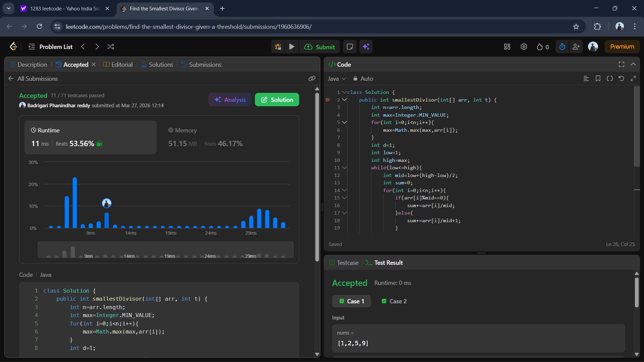644x362 pixels.
Task: Open the layout grid icon
Action: pos(507,47)
